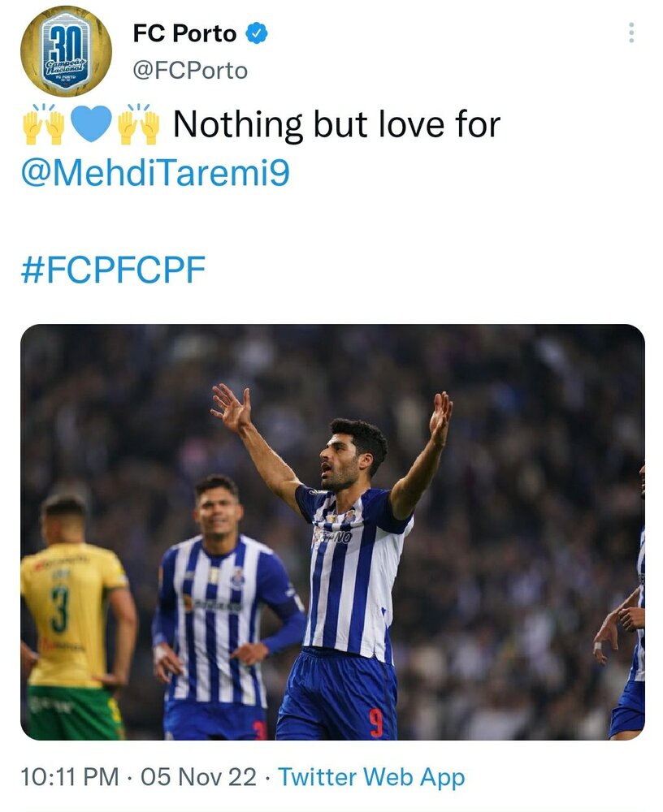Image resolution: width=663 pixels, height=812 pixels.
Task: Open the @MehdiTaremi9 mention
Action: 155,174
